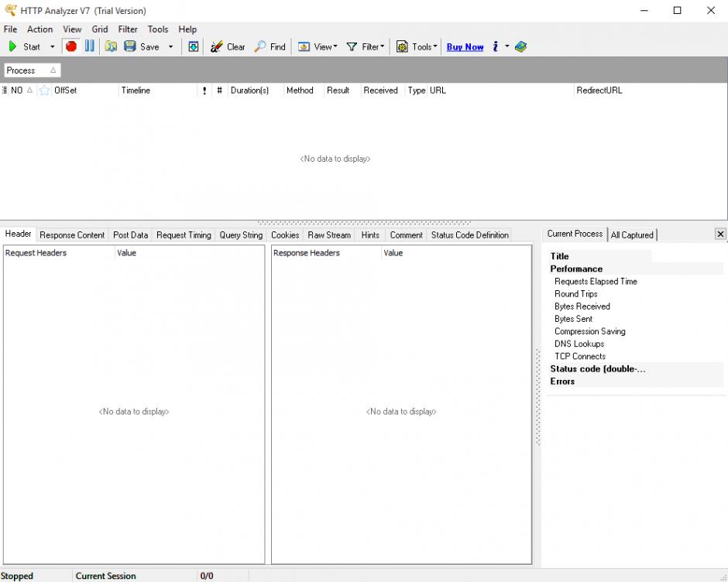
Task: Switch to the Header tab
Action: (18, 234)
